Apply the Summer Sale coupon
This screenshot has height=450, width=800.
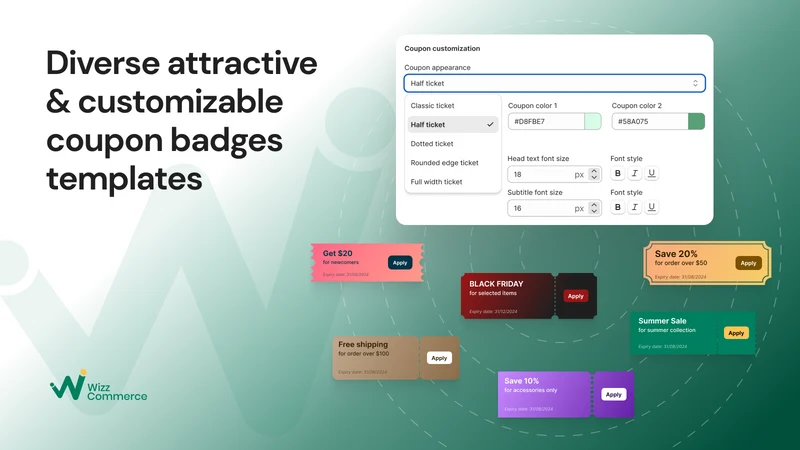(x=736, y=333)
